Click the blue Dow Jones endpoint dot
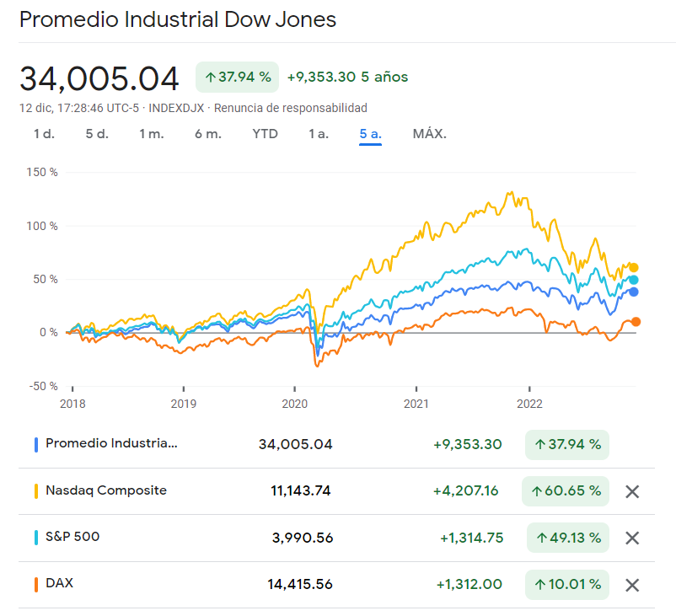This screenshot has width=676, height=616. coord(633,292)
